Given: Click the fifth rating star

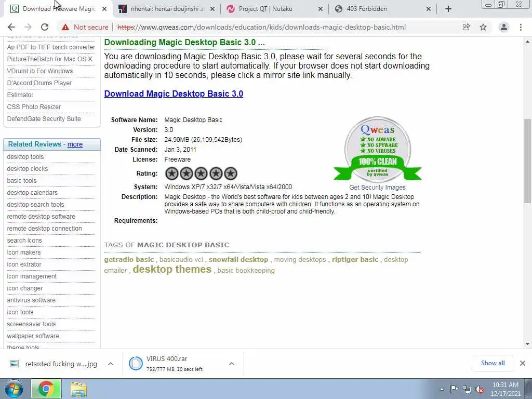Looking at the screenshot, I should [x=230, y=174].
